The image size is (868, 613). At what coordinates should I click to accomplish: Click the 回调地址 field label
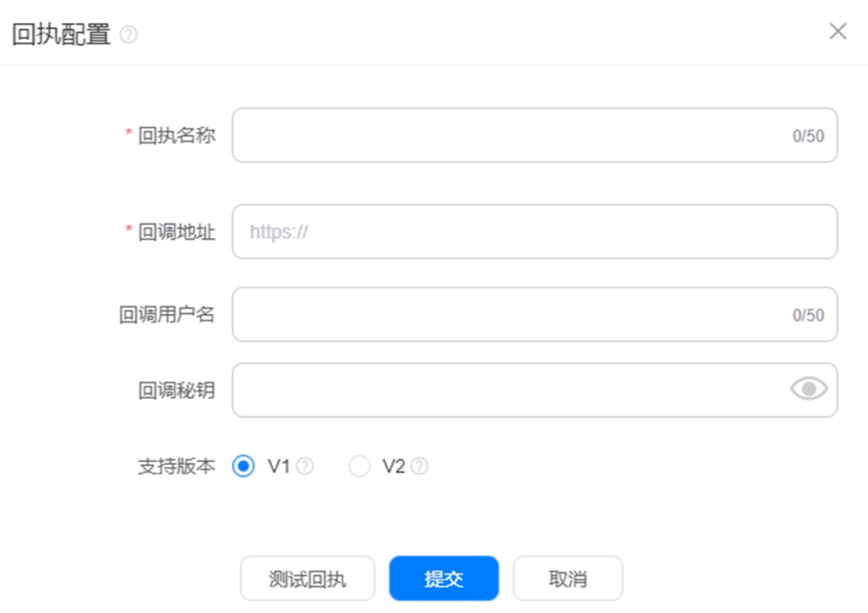pyautogui.click(x=177, y=232)
